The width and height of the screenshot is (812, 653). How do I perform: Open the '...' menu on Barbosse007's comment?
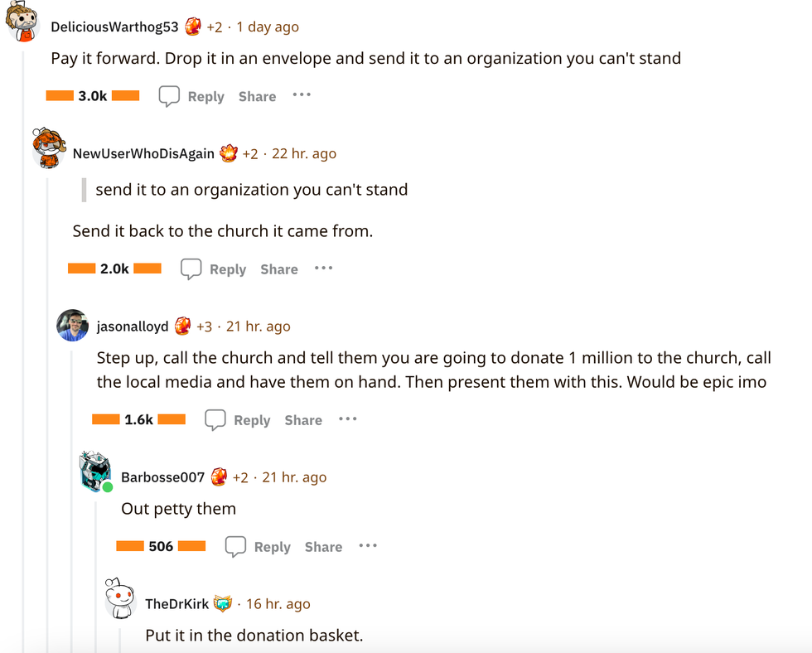pyautogui.click(x=367, y=546)
